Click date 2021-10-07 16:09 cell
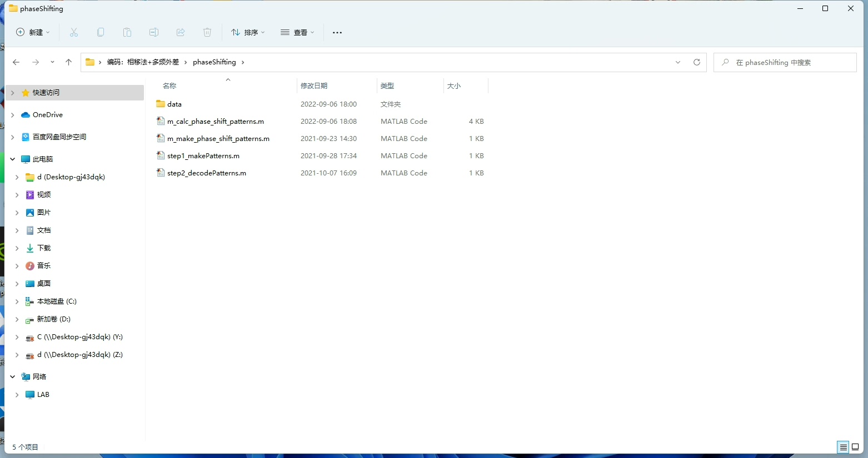This screenshot has height=458, width=868. (328, 173)
